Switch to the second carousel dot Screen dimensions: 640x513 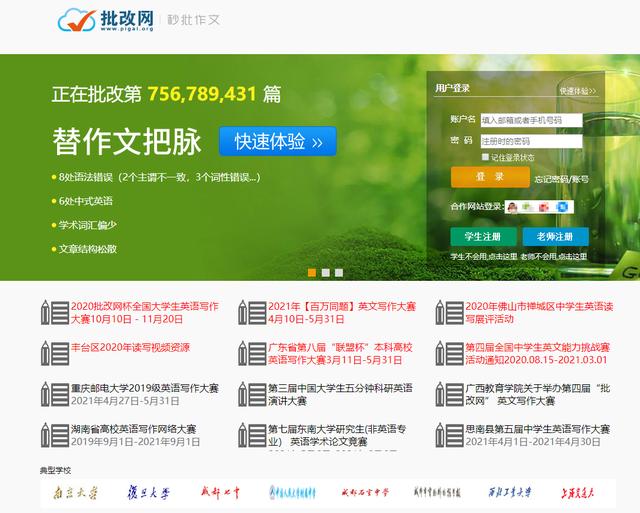click(x=325, y=272)
